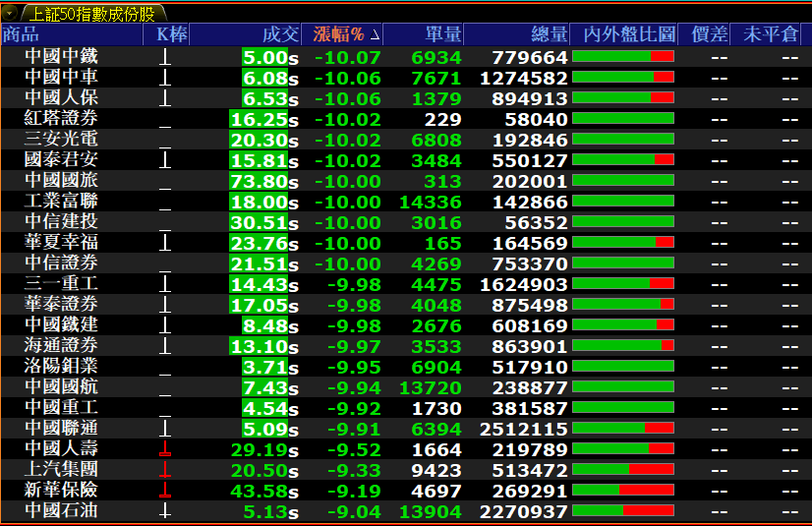
Task: Open K-bar candlestick icon for 中國人保
Action: click(165, 98)
